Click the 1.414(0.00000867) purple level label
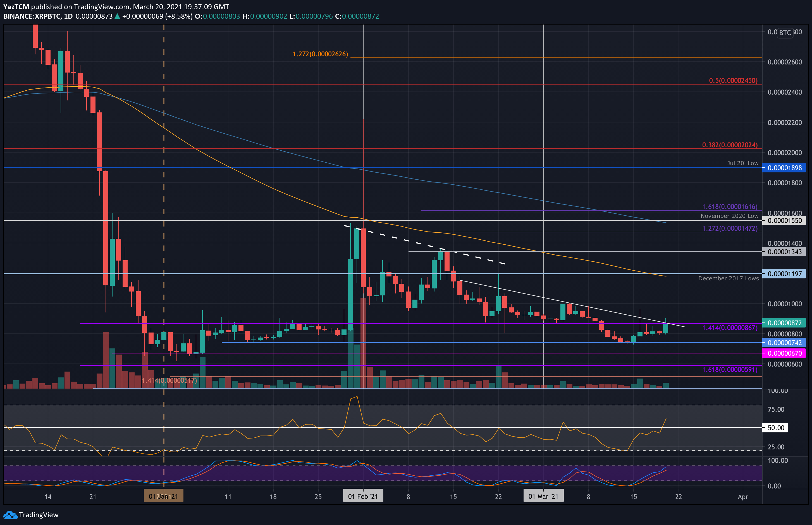 (729, 327)
